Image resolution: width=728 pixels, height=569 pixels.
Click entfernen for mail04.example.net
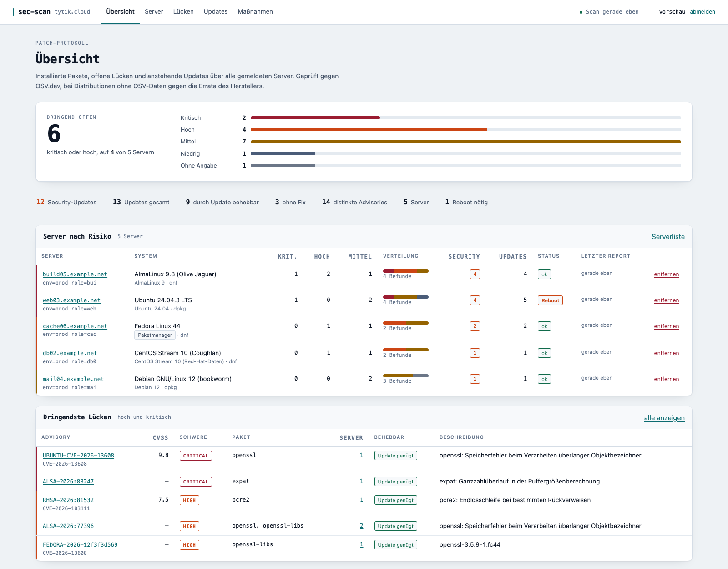pyautogui.click(x=666, y=379)
